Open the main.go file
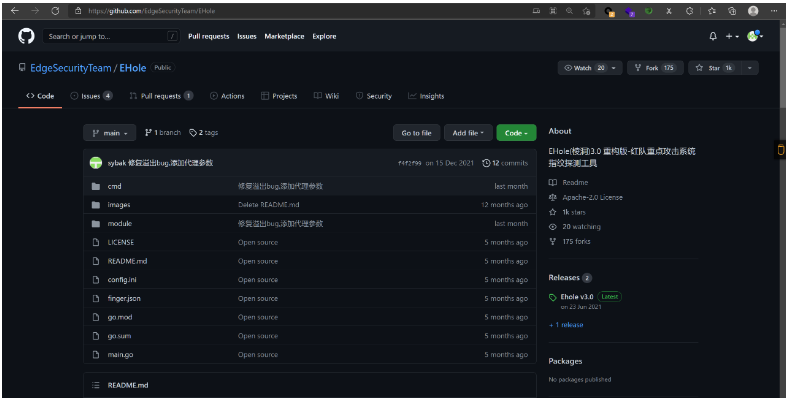The height and width of the screenshot is (398, 786). pos(120,354)
